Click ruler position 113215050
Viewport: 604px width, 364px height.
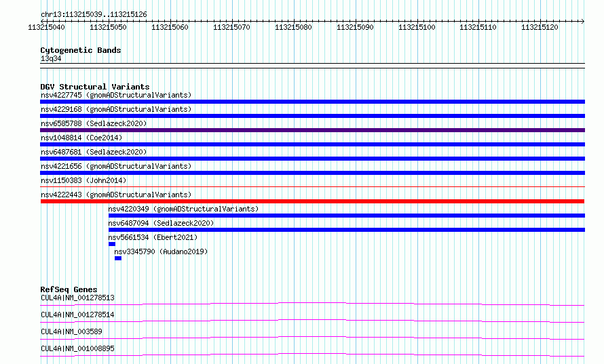point(108,27)
